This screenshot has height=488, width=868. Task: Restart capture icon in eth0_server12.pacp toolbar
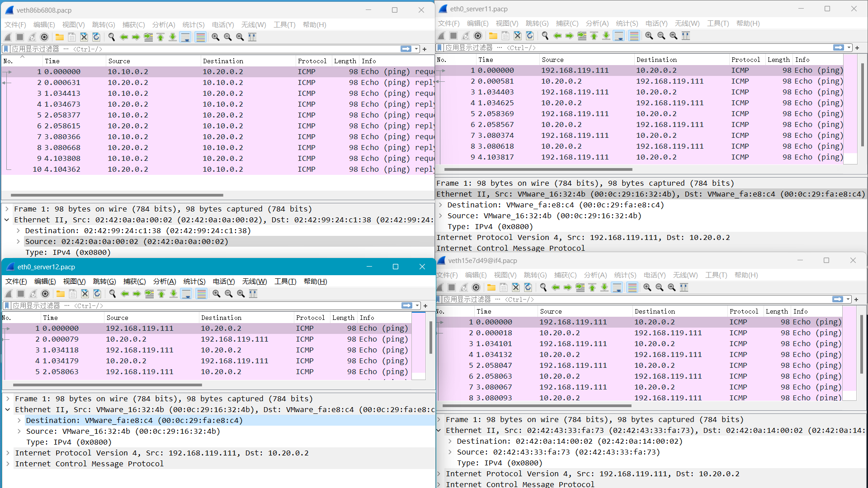tap(33, 294)
